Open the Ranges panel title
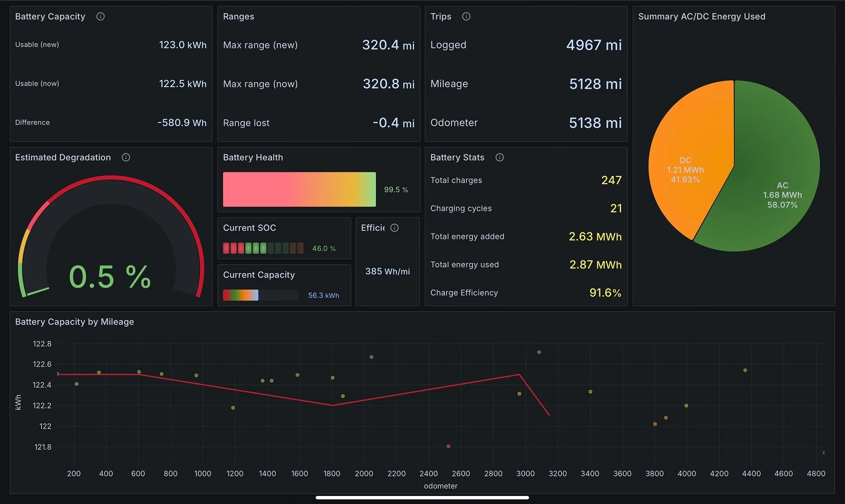The image size is (845, 504). tap(238, 16)
